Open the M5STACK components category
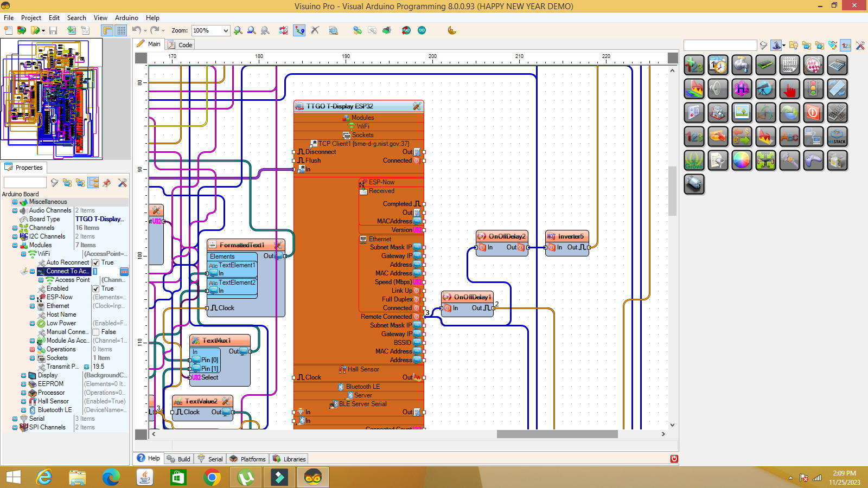Screen dimensions: 868x488 [x=838, y=137]
